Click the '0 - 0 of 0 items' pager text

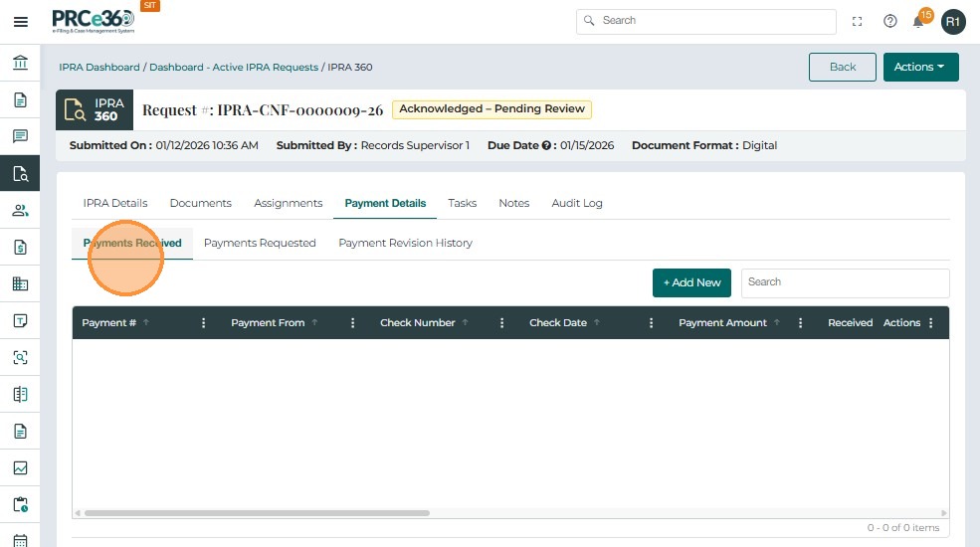(x=903, y=528)
